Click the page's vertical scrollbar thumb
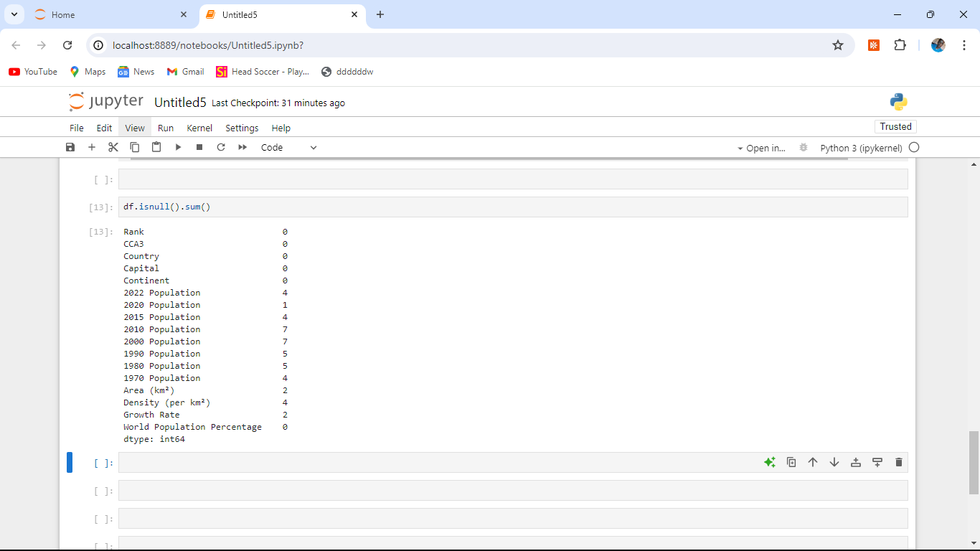Screen dimensions: 980x551 click(x=974, y=462)
